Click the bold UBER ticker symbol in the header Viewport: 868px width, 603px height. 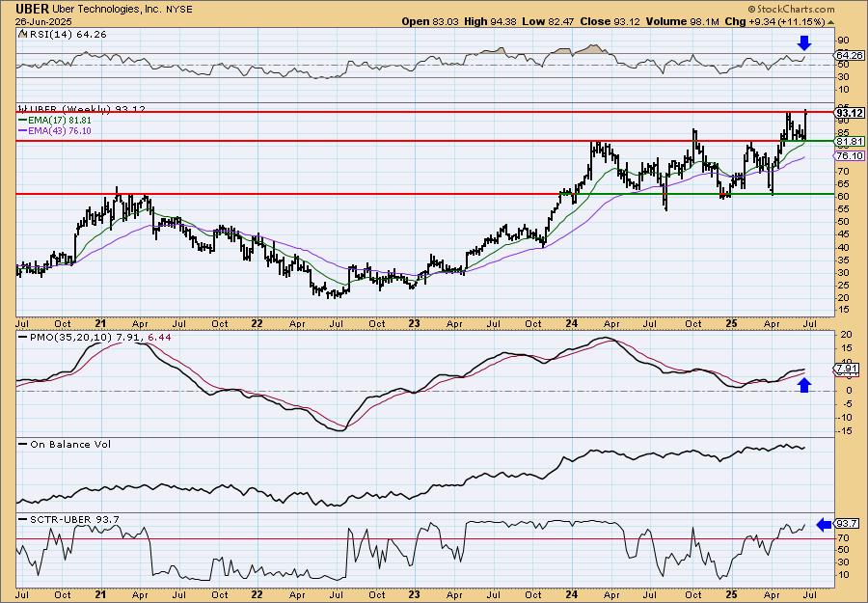click(33, 9)
